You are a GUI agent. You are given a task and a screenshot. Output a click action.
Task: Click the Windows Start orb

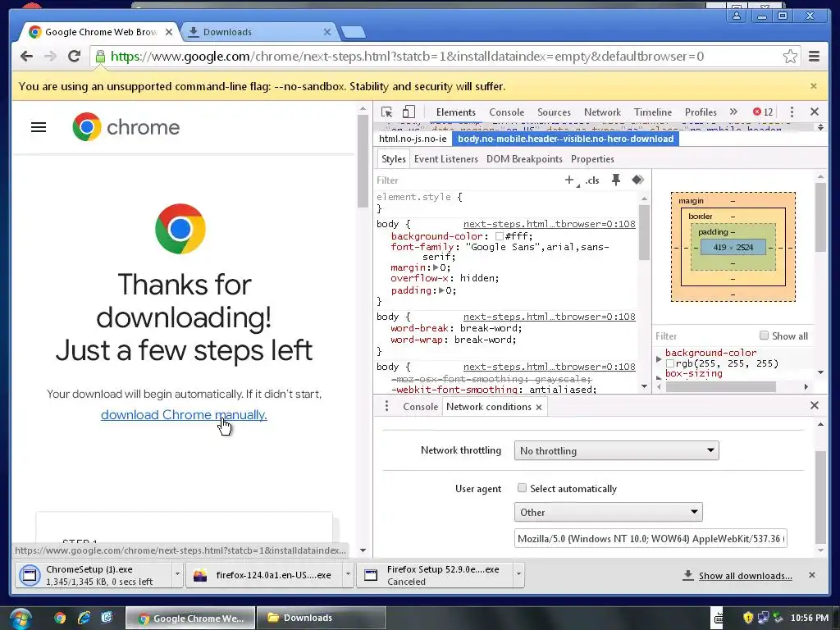click(x=21, y=619)
